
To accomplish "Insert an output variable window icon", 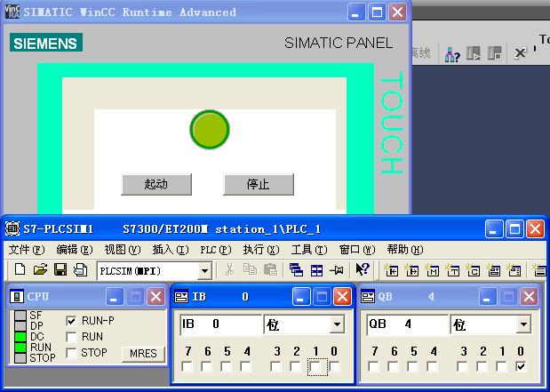I will point(412,270).
